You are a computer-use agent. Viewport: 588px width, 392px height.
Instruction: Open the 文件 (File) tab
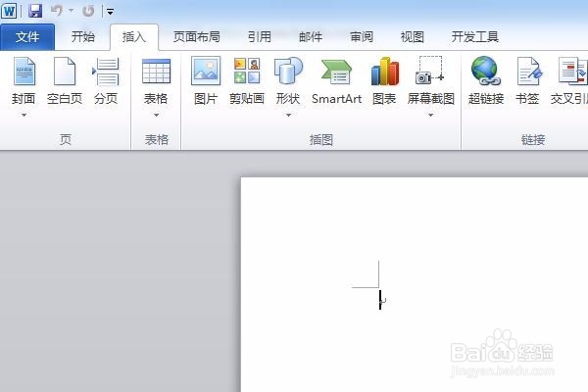click(x=27, y=37)
